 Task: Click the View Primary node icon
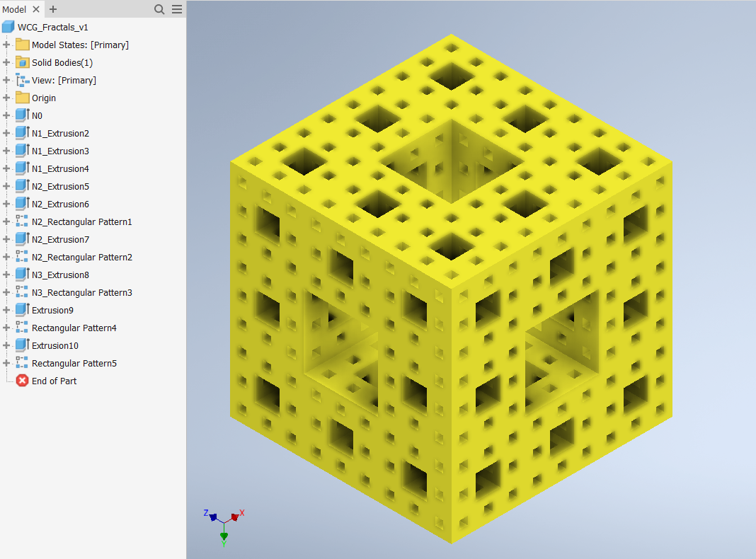pos(22,80)
